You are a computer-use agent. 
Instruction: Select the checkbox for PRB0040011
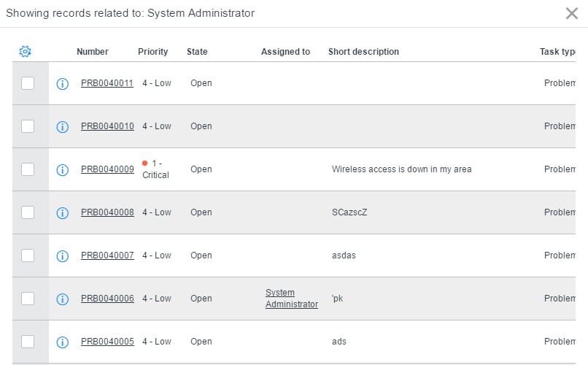[x=28, y=83]
